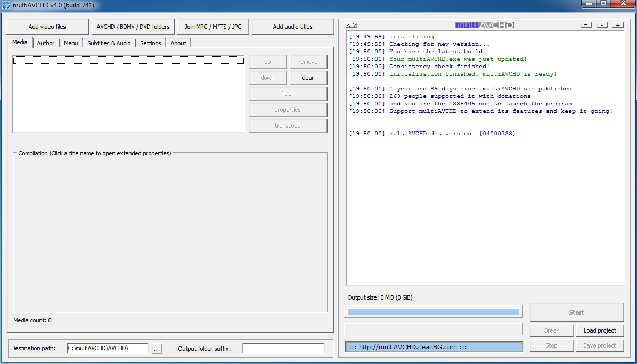
Task: Click the '+' increase log font button
Action: [618, 25]
